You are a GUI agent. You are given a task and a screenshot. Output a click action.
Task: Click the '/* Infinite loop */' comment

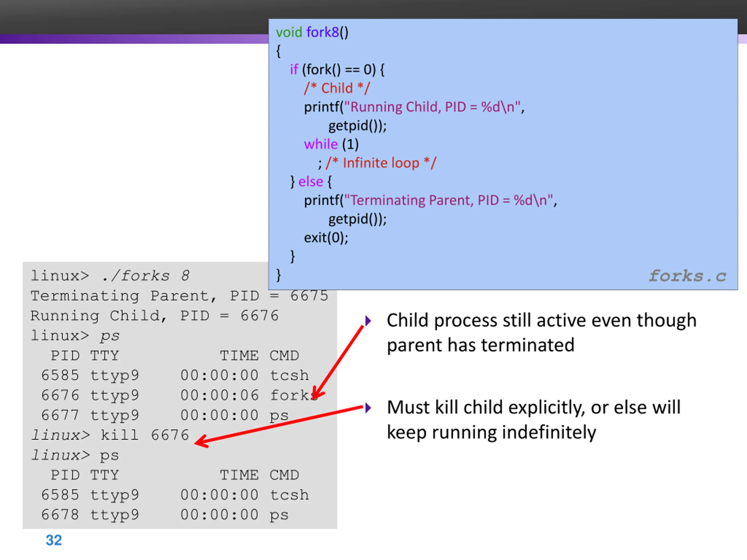coord(381,163)
